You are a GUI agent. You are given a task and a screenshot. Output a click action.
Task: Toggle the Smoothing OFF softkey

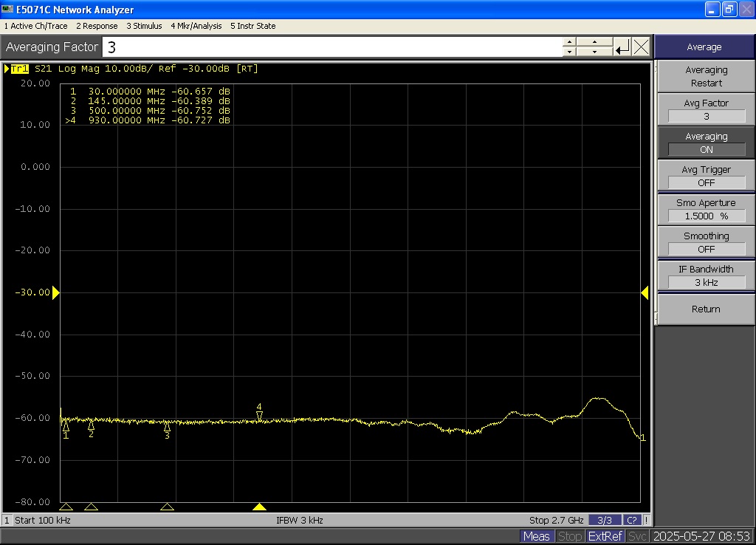click(x=706, y=243)
